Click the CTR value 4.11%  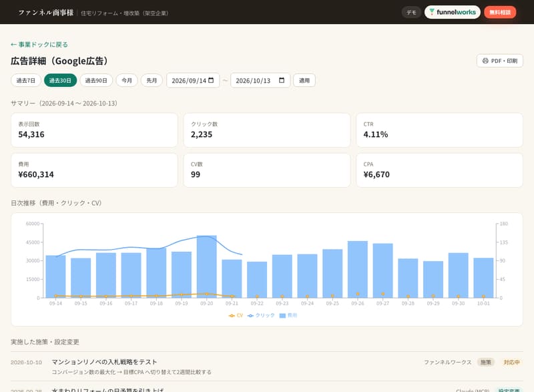coord(376,134)
